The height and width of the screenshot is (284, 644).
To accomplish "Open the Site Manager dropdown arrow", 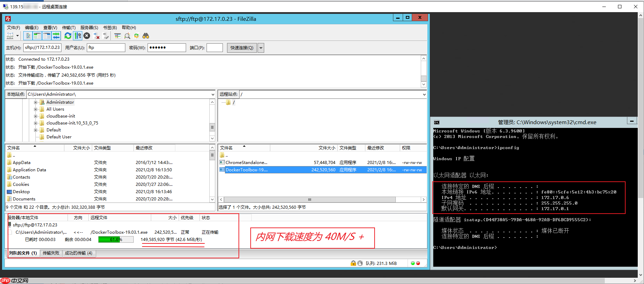I will [17, 36].
